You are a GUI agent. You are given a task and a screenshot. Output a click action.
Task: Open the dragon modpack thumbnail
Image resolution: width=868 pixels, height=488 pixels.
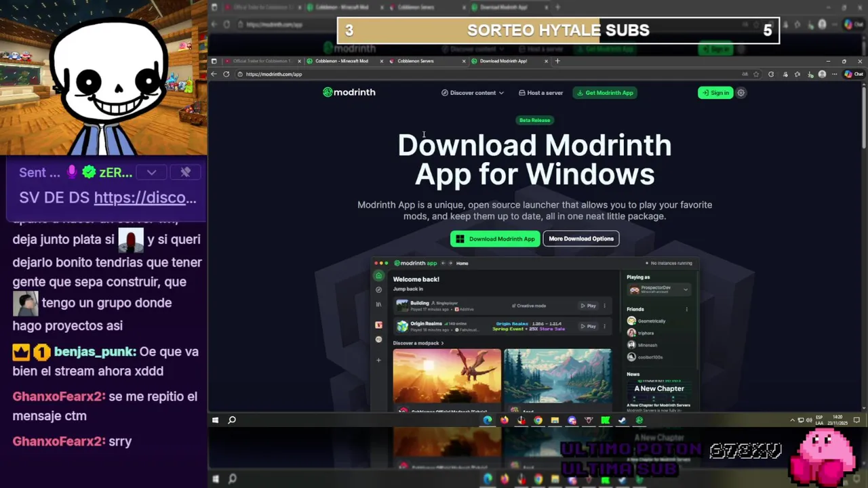(447, 376)
